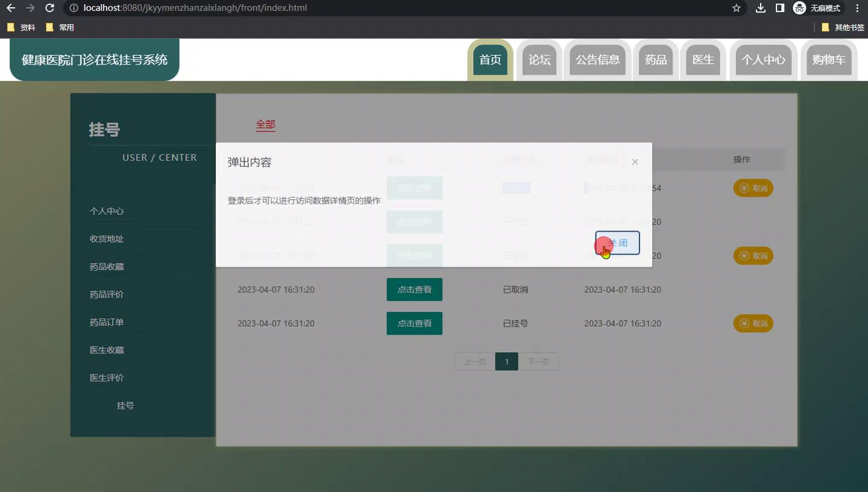Click 点击查看 in the last 已挂号 row
Screen dimensions: 868x492
click(414, 323)
